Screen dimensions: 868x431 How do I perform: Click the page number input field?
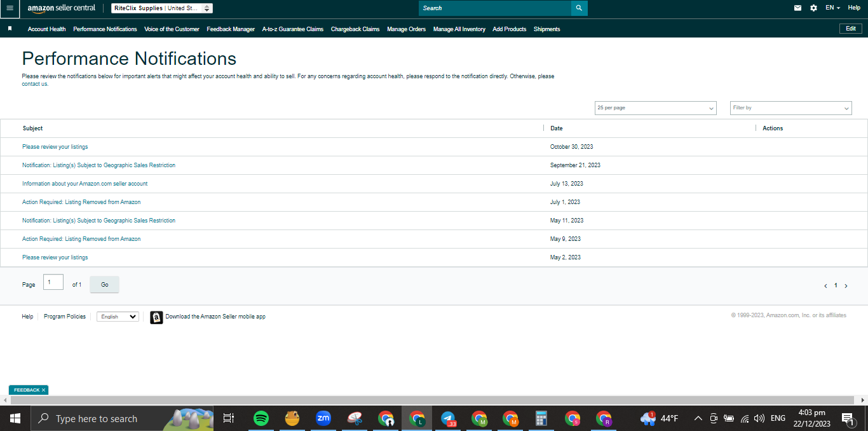coord(53,282)
